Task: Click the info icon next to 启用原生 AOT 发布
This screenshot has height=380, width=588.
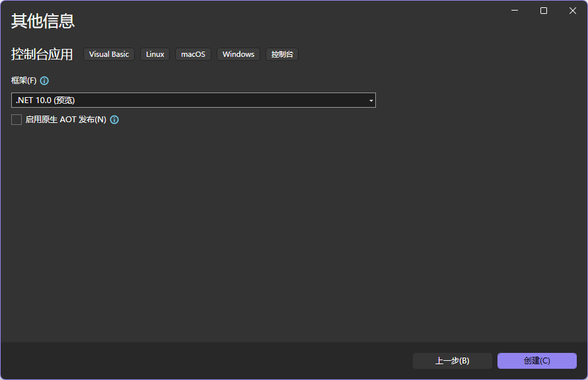Action: pos(114,120)
